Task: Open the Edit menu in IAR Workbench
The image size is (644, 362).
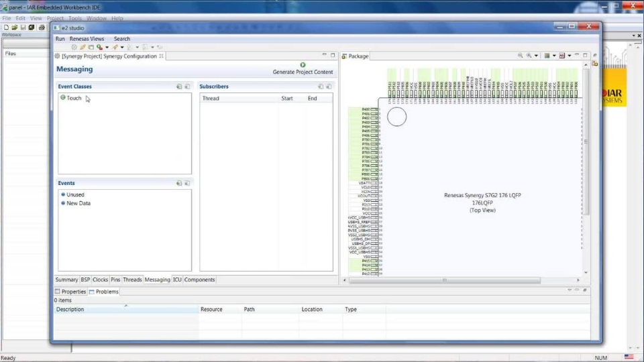Action: (x=21, y=18)
